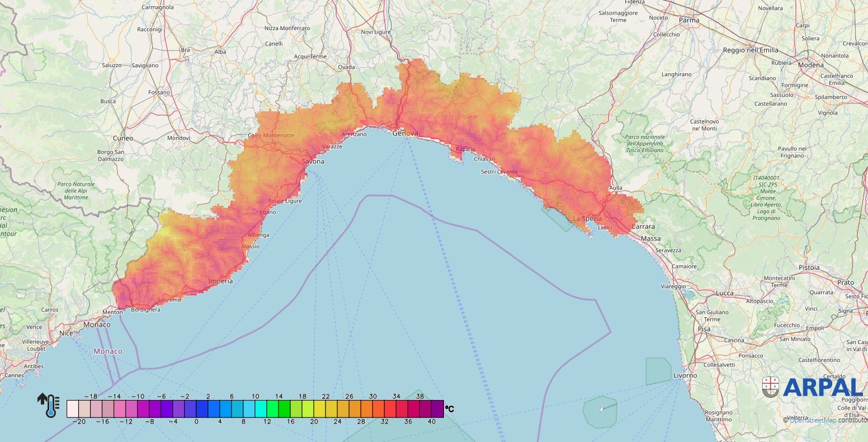Screen dimensions: 868x442
Task: Select the Parco nazionale dell'Appennino Tosco-Emiliano label
Action: tap(645, 144)
